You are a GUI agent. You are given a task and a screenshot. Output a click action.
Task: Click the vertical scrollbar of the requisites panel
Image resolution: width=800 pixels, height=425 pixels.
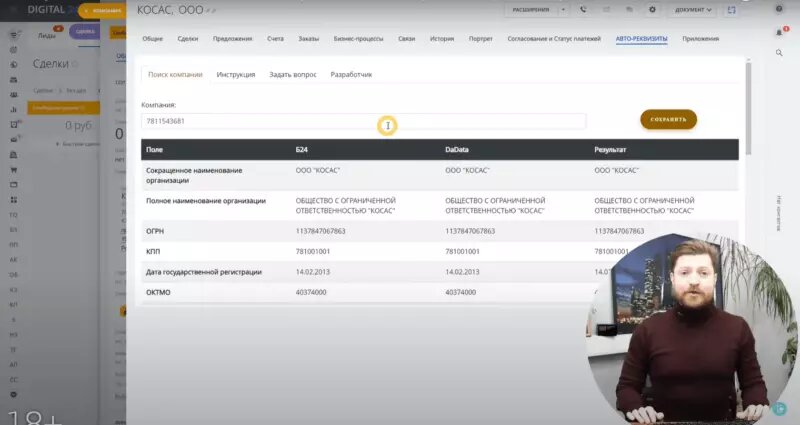[x=748, y=107]
